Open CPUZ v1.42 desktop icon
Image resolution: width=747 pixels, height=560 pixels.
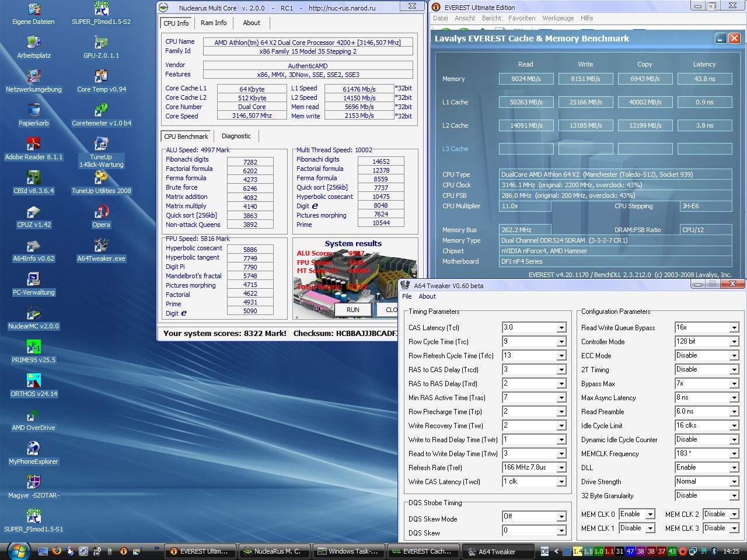[x=33, y=217]
